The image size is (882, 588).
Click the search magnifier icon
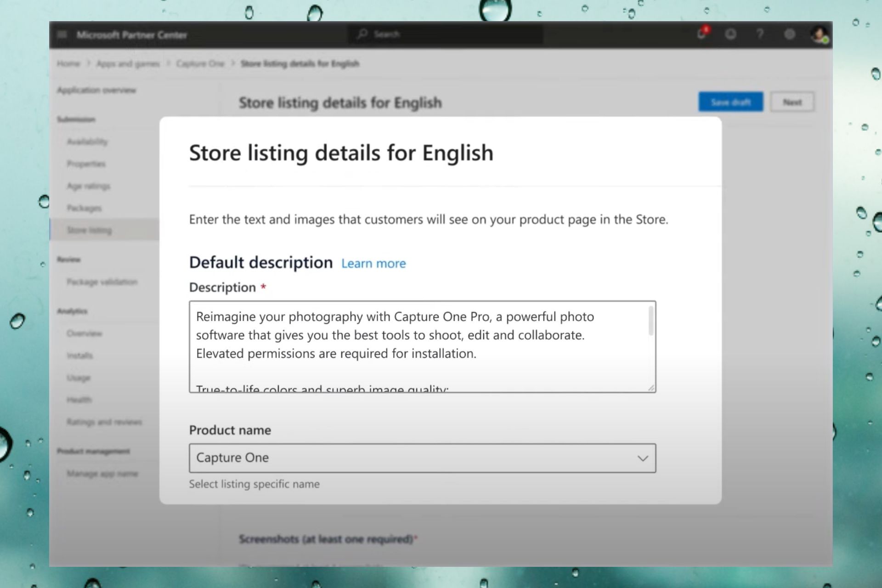tap(362, 34)
